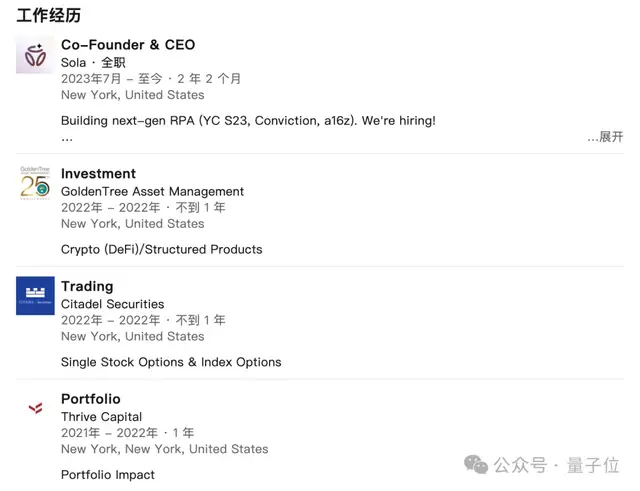Viewport: 640px width, 491px height.
Task: Open the GoldenTree Asset Management link
Action: [x=152, y=191]
